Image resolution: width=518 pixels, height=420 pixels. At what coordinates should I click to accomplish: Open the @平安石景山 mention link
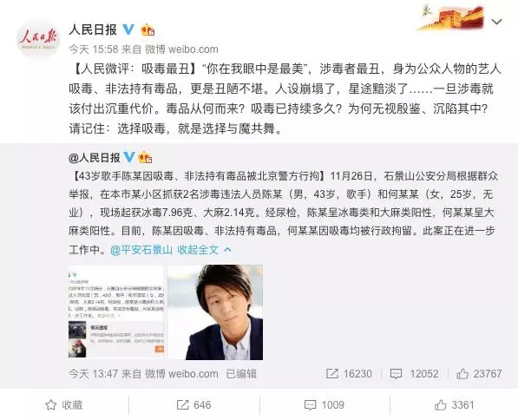(141, 250)
